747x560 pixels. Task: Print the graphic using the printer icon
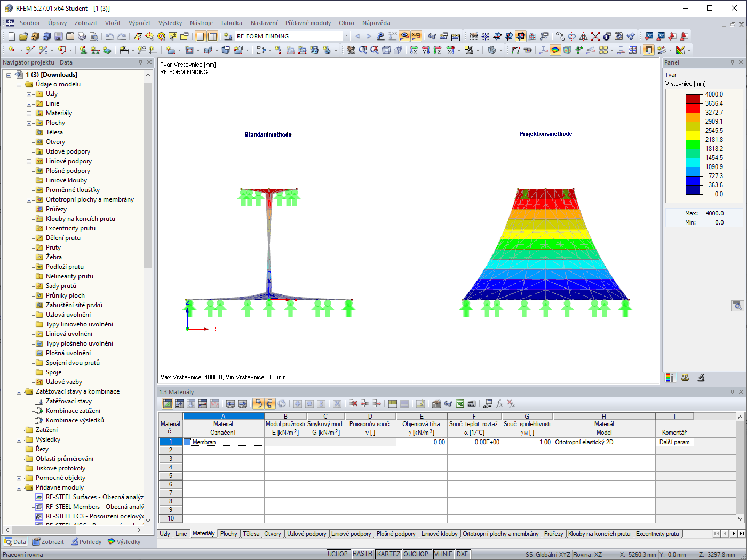click(82, 36)
